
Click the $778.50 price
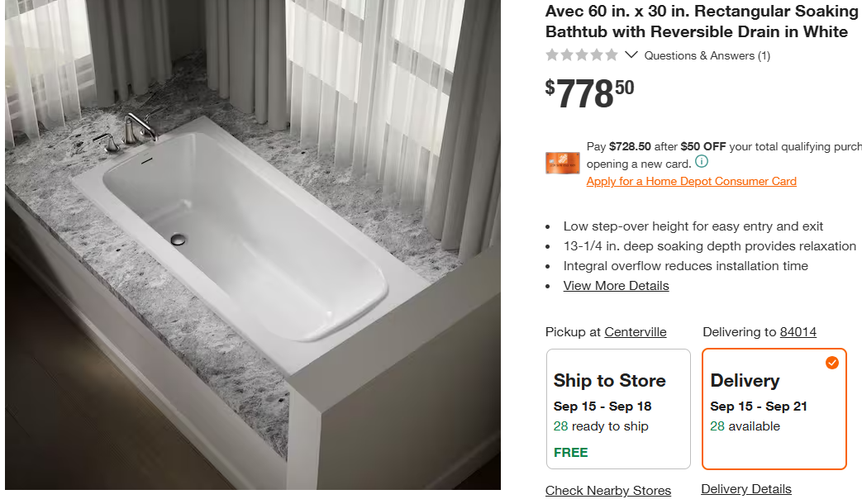[x=589, y=93]
